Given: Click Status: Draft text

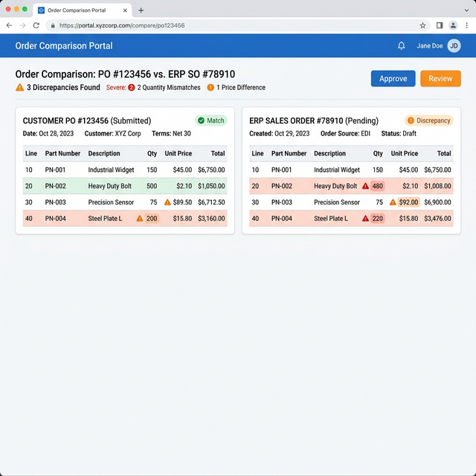Looking at the screenshot, I should pyautogui.click(x=399, y=134).
